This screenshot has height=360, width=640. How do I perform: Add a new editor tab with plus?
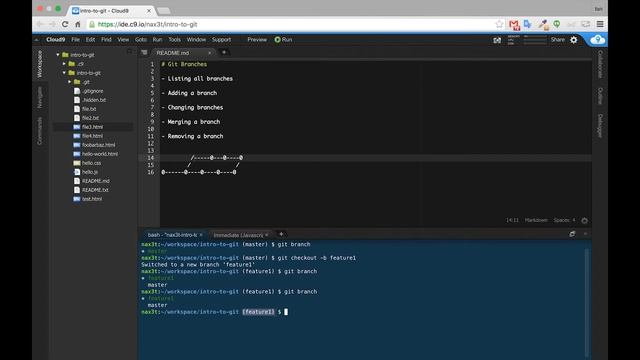(224, 52)
